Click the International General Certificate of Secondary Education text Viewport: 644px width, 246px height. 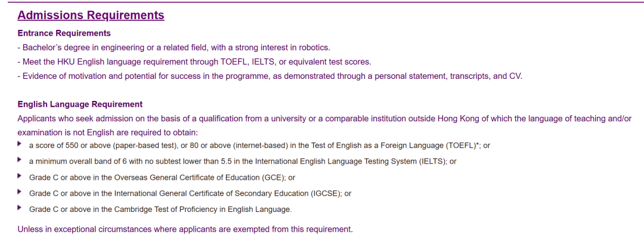[190, 193]
